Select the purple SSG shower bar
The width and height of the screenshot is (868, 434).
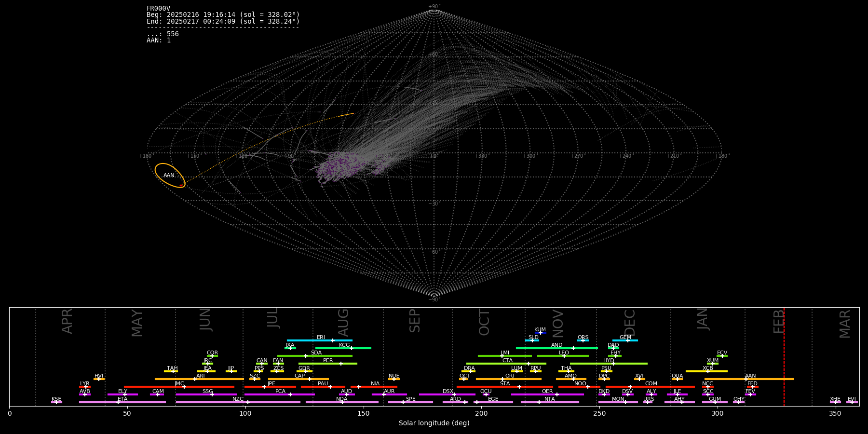point(206,394)
